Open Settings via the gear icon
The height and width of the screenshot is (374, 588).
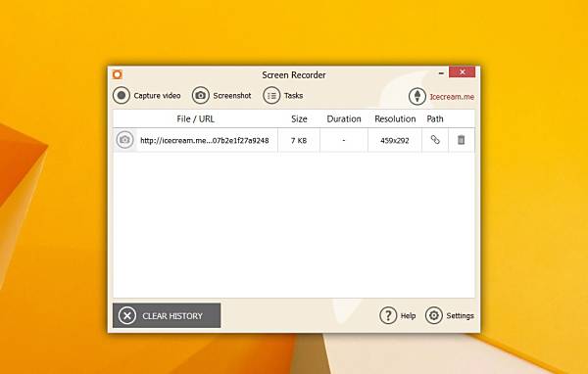[434, 315]
